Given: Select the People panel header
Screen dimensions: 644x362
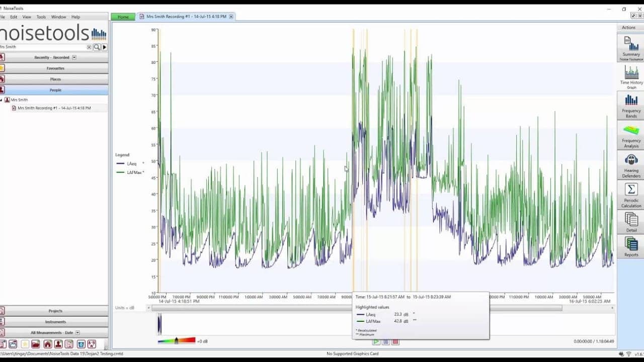Looking at the screenshot, I should (54, 90).
